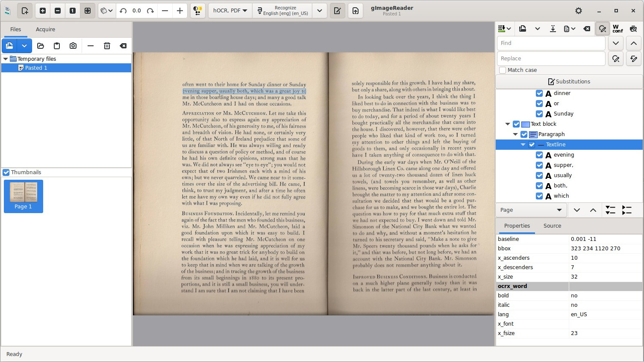Delete the selected file with trash icon
This screenshot has width=644, height=362.
[107, 46]
